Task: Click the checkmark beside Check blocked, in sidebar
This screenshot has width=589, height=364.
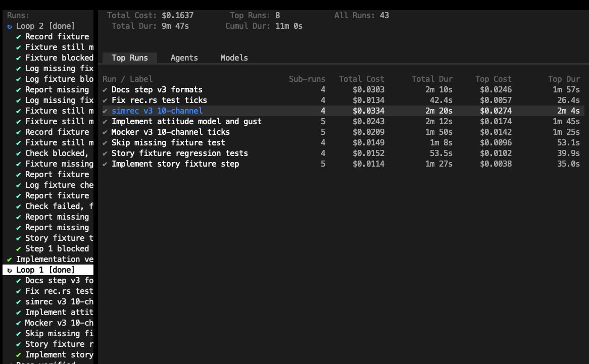Action: (x=18, y=153)
